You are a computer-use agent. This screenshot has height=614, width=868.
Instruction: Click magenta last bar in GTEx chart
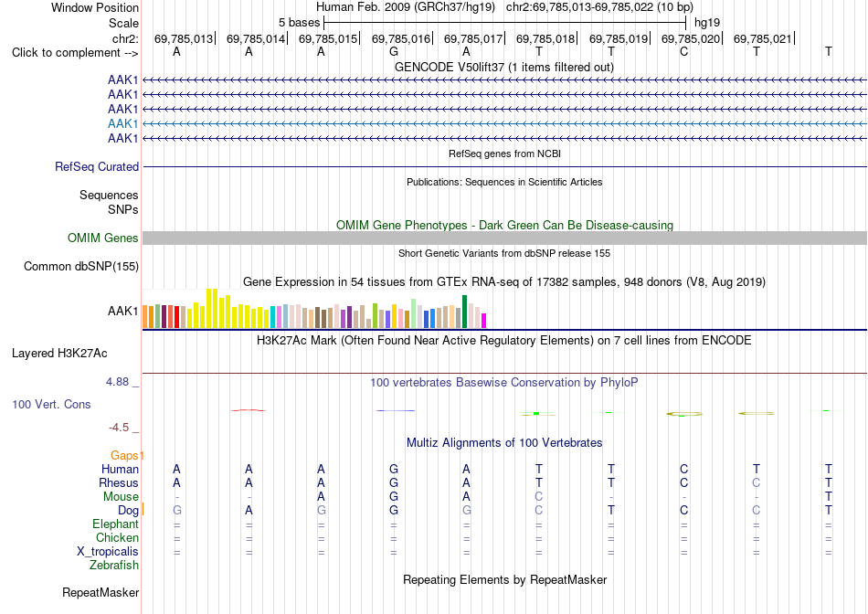(484, 321)
